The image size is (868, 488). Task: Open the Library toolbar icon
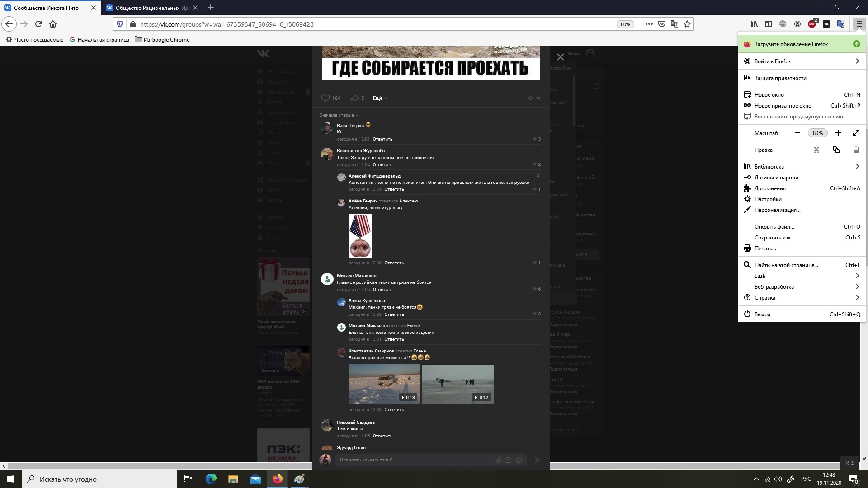754,24
